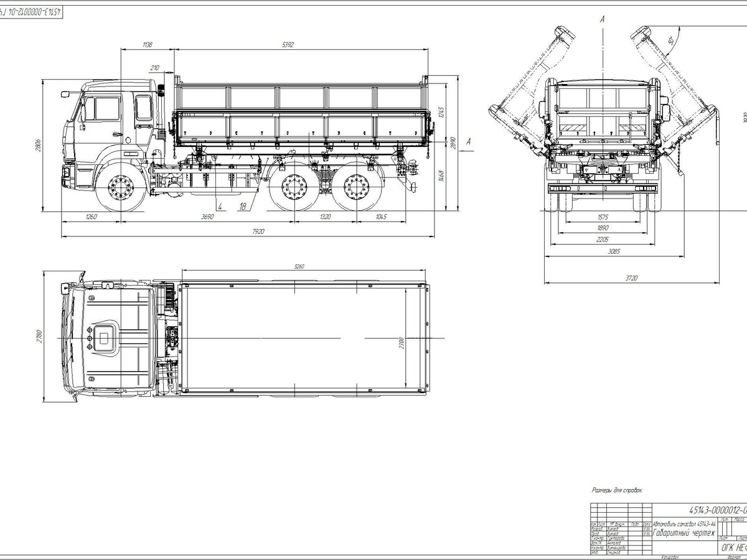This screenshot has width=747, height=560.
Task: Select the 7920 overall length dimension
Action: coord(260,231)
